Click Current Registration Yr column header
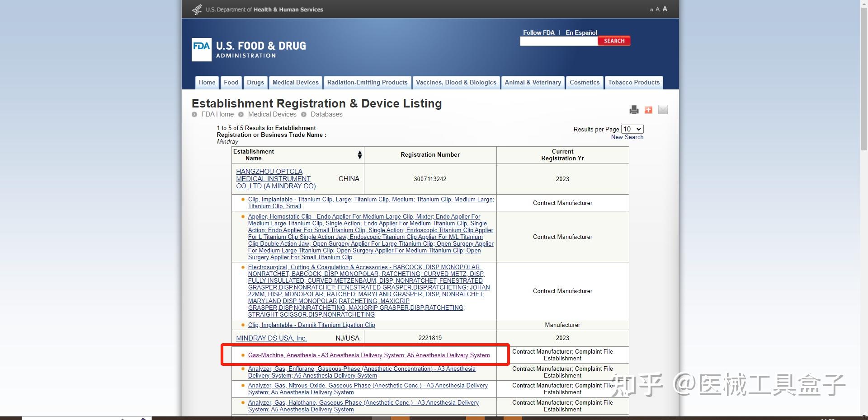The width and height of the screenshot is (868, 420). 562,155
